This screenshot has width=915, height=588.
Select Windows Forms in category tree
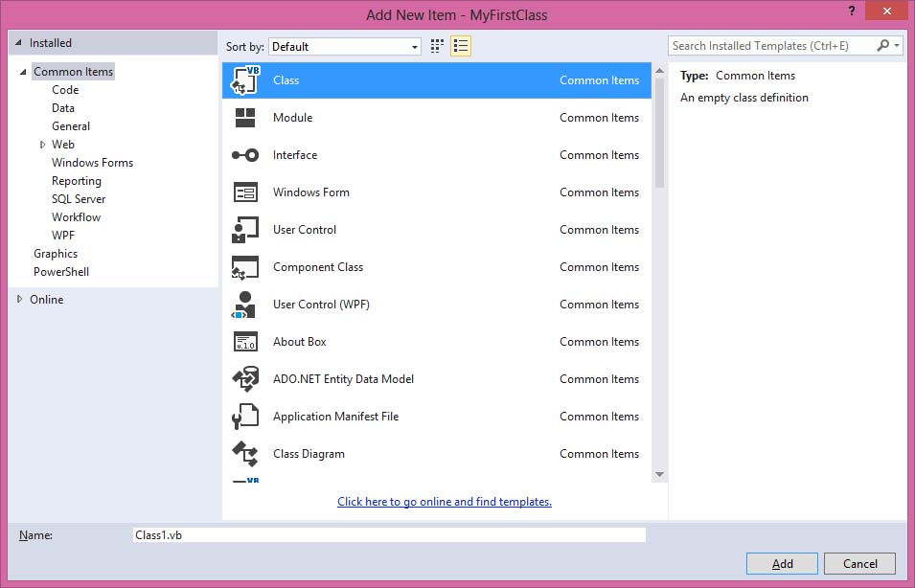click(x=92, y=163)
